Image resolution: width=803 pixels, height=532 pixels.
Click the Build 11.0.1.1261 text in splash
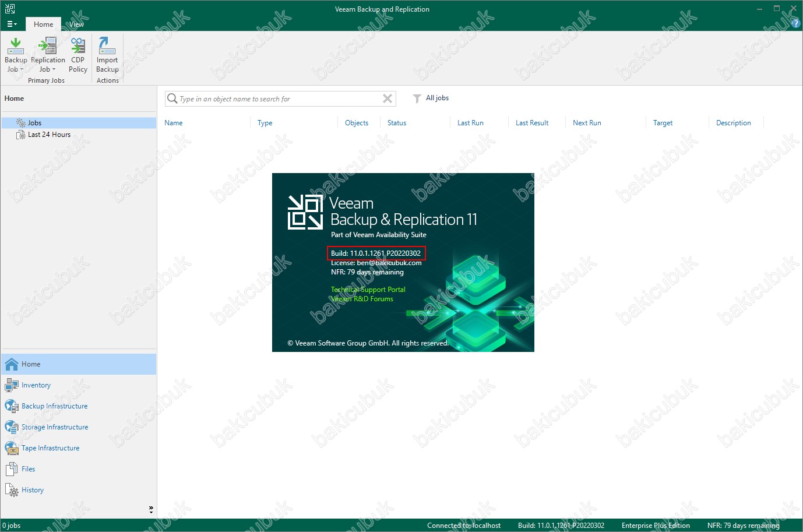point(376,253)
